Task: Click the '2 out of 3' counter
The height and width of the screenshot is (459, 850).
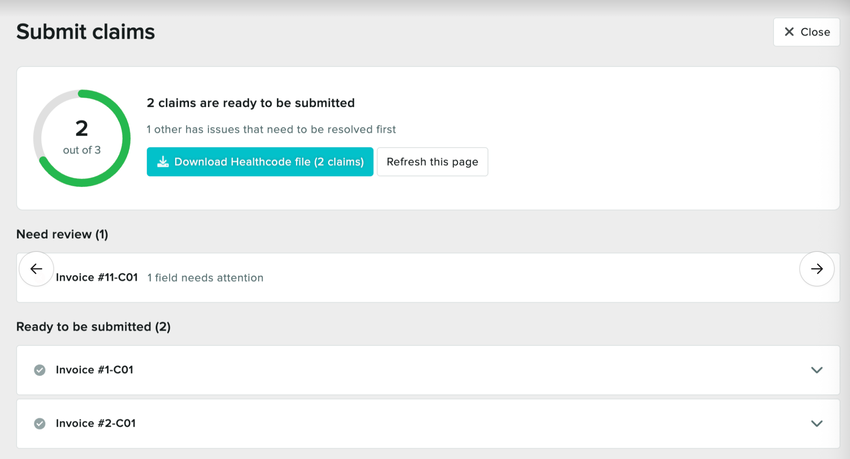Action: tap(82, 138)
